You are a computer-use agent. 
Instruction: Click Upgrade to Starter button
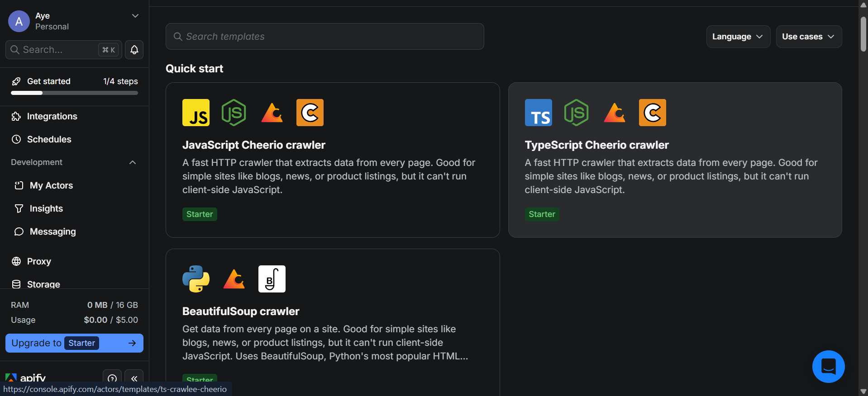74,343
